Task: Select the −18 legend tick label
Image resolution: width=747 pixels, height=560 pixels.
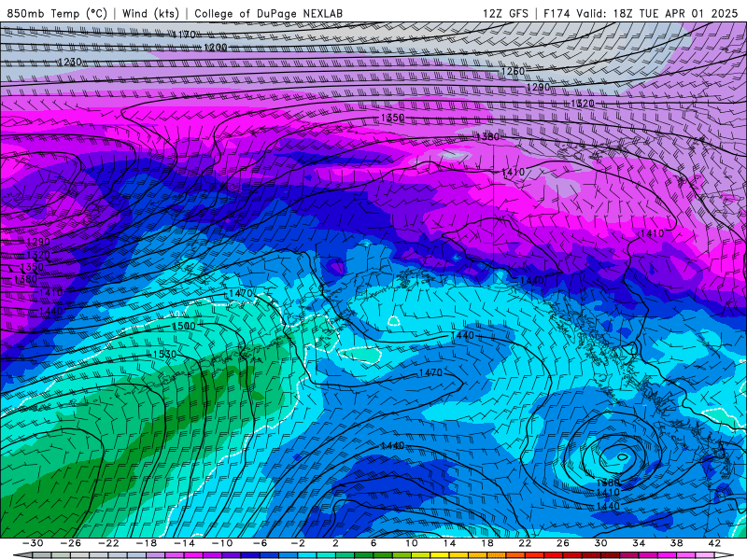Action: 147,543
